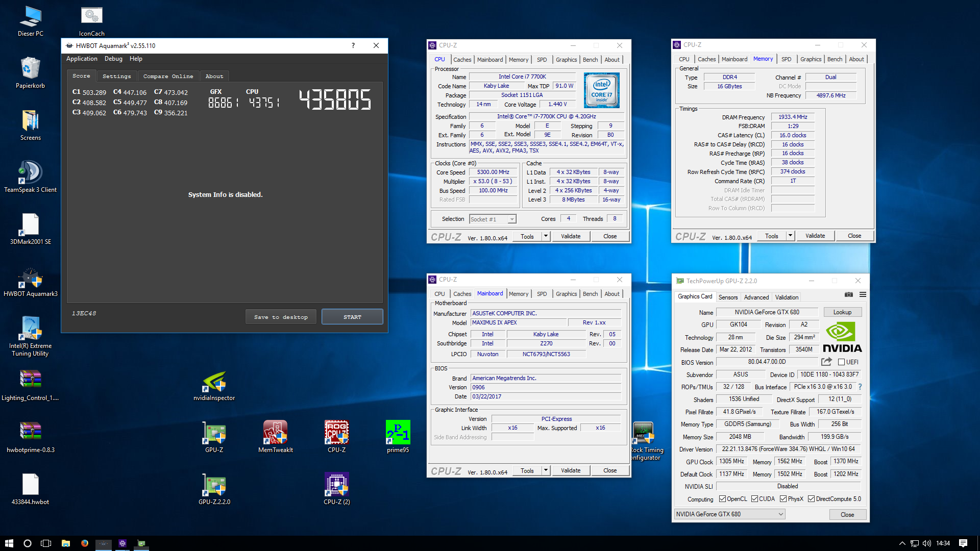Switch to SPD tab in Memory CPU-Z window

click(x=786, y=59)
